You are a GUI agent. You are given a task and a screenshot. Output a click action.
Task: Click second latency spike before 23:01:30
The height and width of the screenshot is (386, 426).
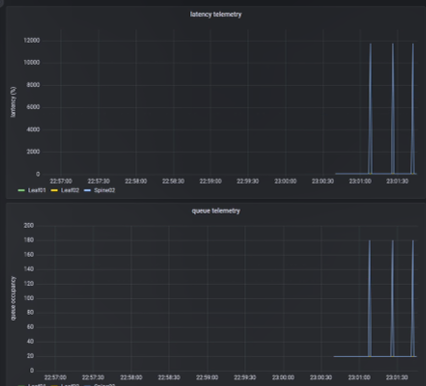click(393, 108)
